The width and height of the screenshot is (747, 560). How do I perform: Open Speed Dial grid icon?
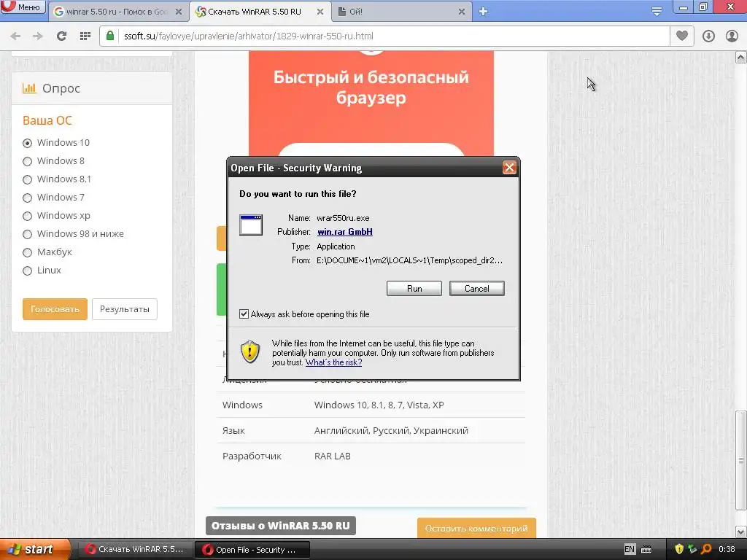[85, 36]
